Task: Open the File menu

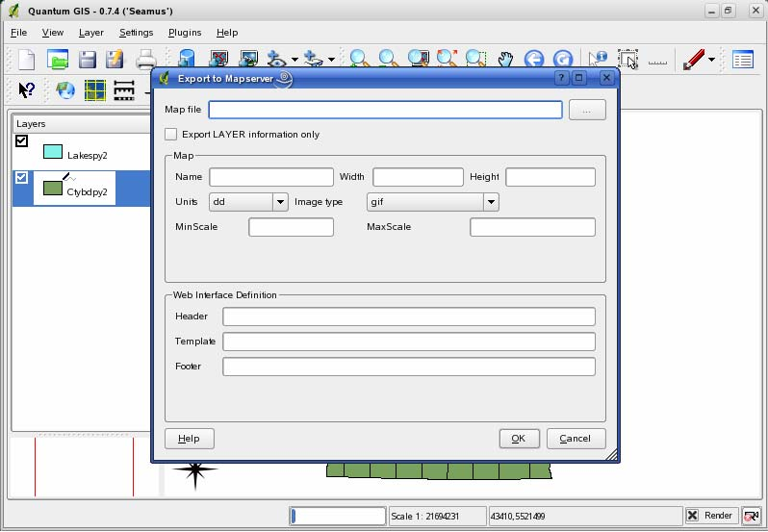Action: [18, 33]
